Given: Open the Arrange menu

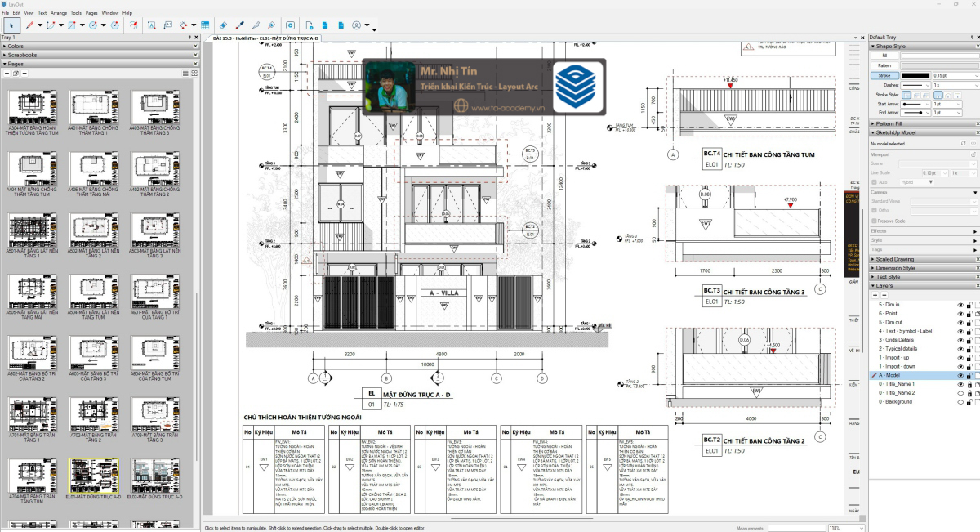Looking at the screenshot, I should [59, 13].
